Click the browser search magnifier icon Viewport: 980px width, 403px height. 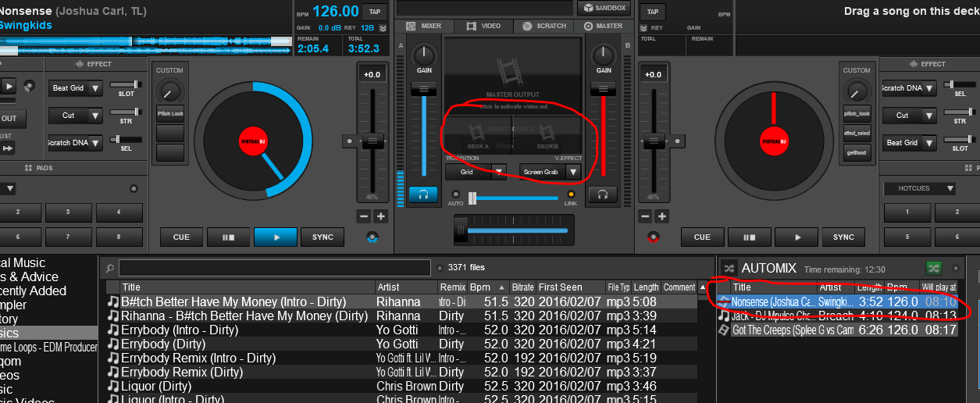tap(109, 268)
